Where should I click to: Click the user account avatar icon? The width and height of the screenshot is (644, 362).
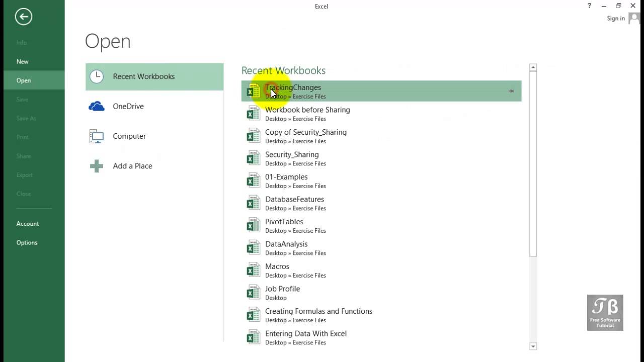[x=635, y=18]
